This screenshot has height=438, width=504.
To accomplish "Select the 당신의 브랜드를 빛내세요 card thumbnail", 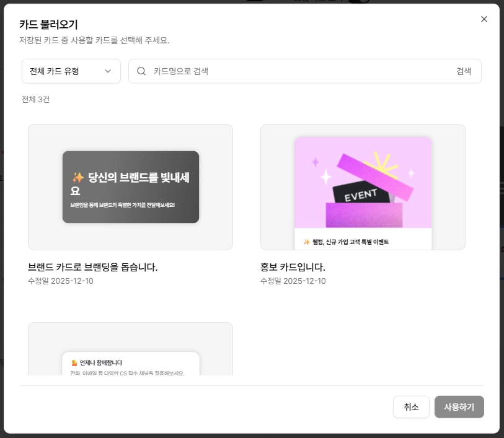I will (131, 187).
